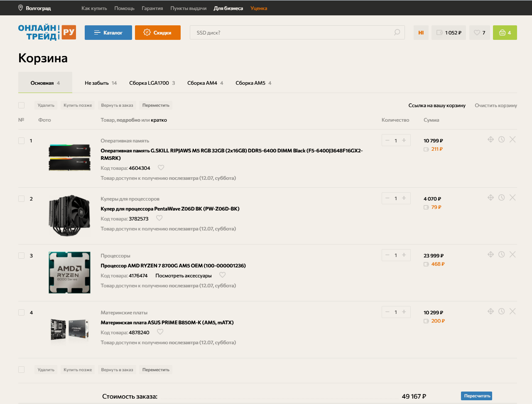Open the Каталог menu button
This screenshot has height=404, width=532.
(108, 33)
